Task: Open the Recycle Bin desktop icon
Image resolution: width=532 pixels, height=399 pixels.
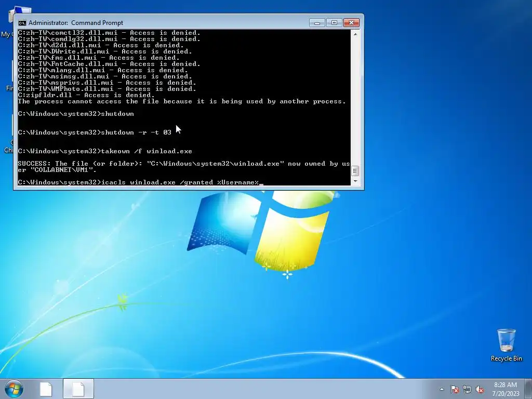Action: tap(506, 345)
